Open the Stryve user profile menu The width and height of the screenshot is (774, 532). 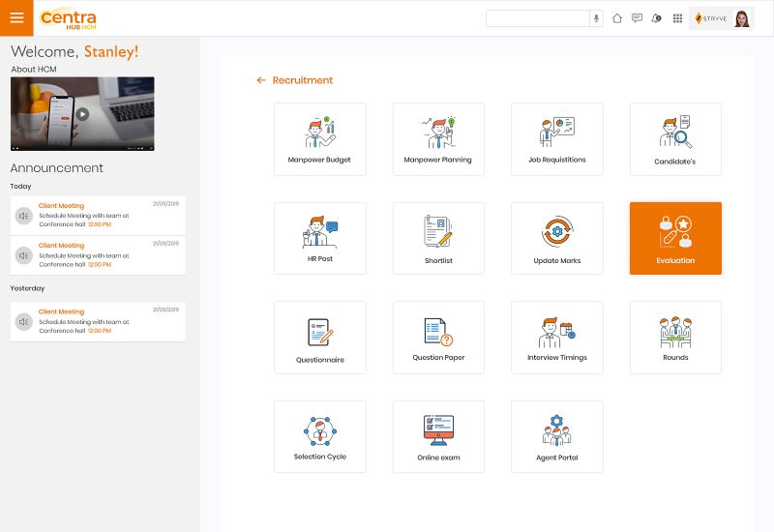(x=722, y=18)
